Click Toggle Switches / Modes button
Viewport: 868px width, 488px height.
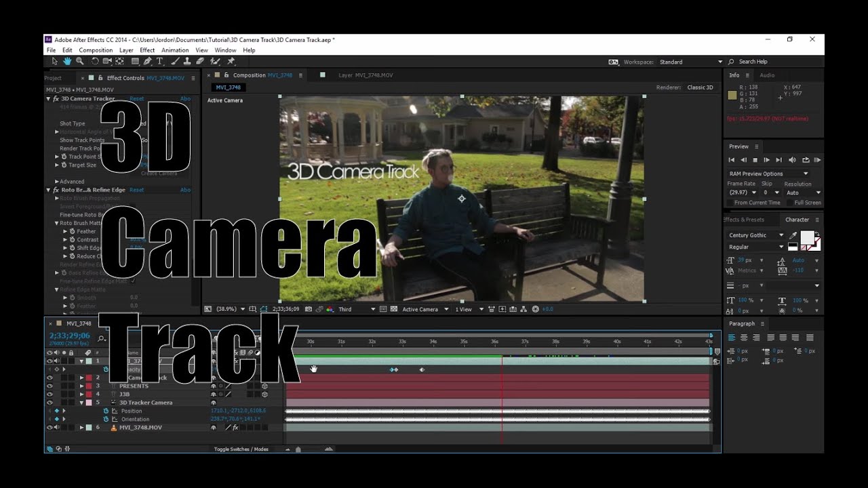click(241, 449)
